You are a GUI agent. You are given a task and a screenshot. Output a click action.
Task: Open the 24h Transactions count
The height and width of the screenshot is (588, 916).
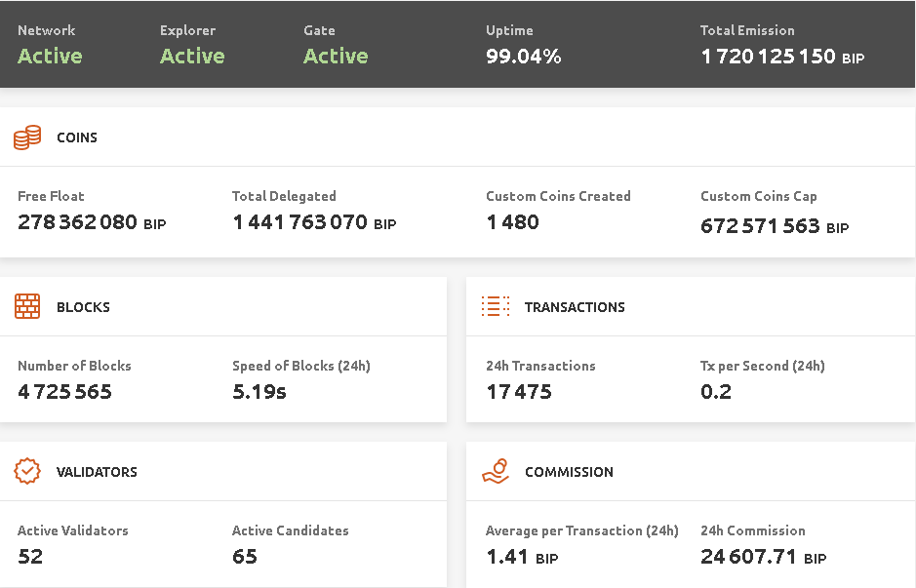point(519,392)
